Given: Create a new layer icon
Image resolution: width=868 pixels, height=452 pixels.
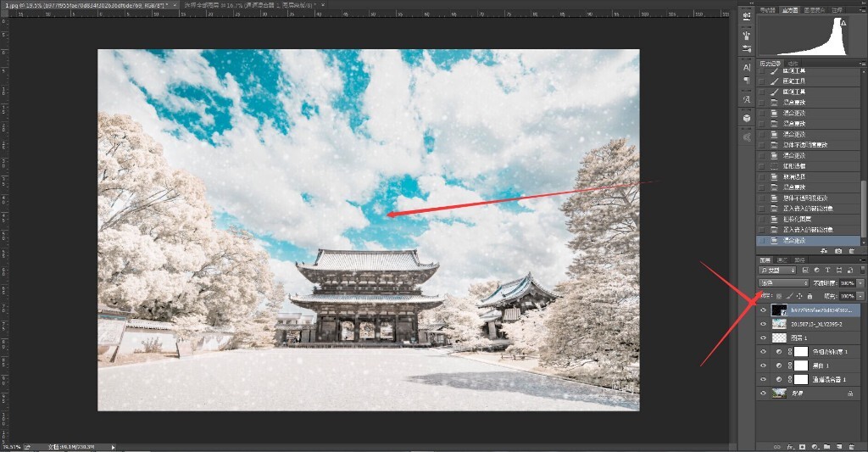Looking at the screenshot, I should point(839,447).
